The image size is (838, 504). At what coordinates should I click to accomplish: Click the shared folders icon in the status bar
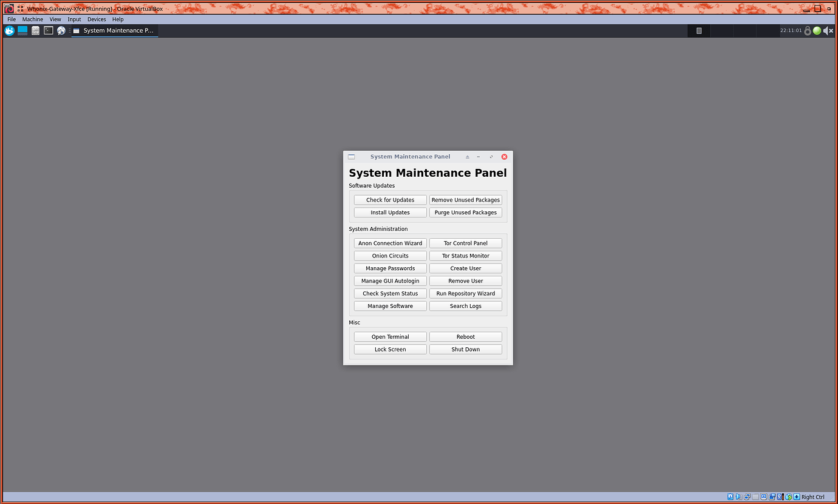coord(772,496)
